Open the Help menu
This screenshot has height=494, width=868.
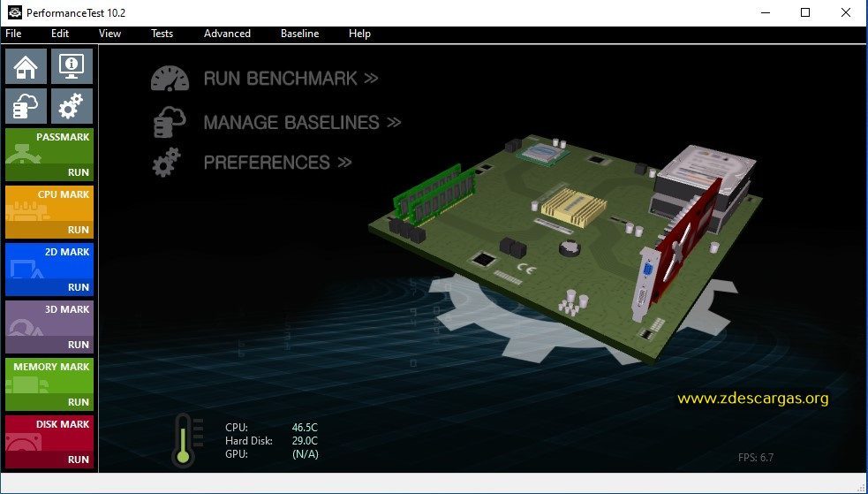359,34
